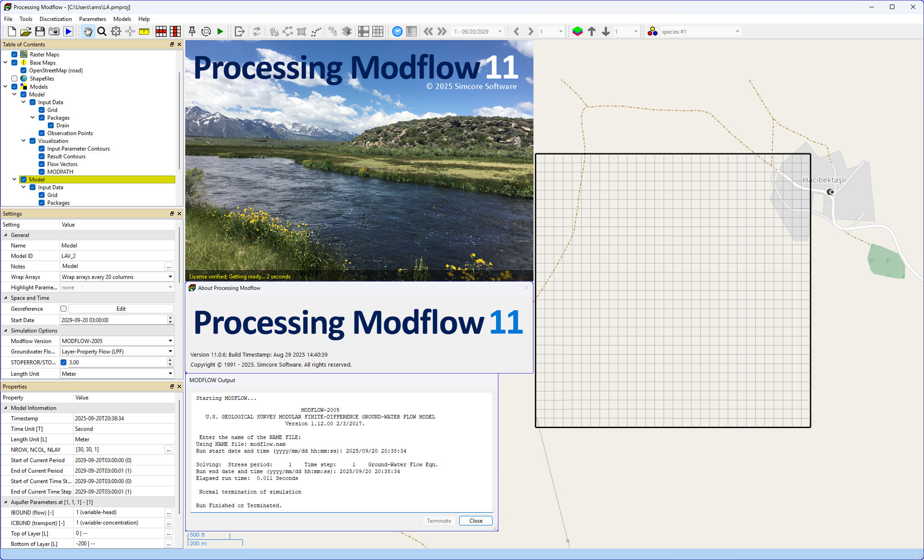Click the export arrow icon
Viewport: 924px width, 560px height.
pyautogui.click(x=240, y=31)
